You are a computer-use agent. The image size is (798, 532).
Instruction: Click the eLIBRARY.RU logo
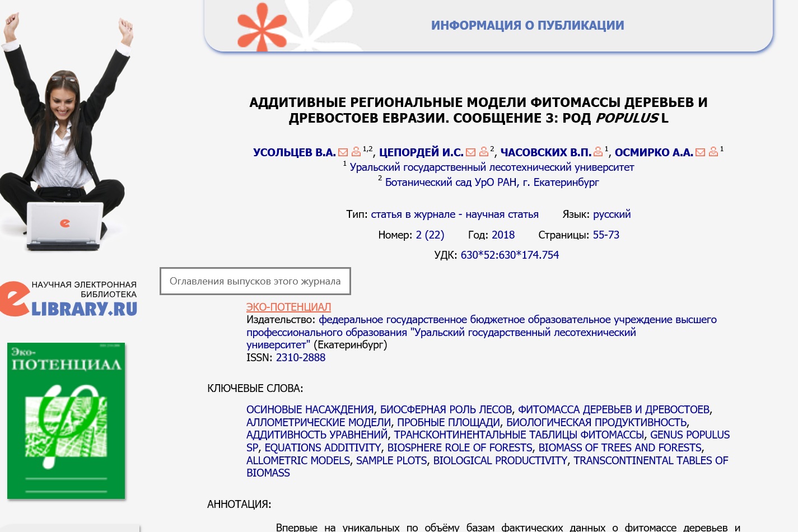69,300
